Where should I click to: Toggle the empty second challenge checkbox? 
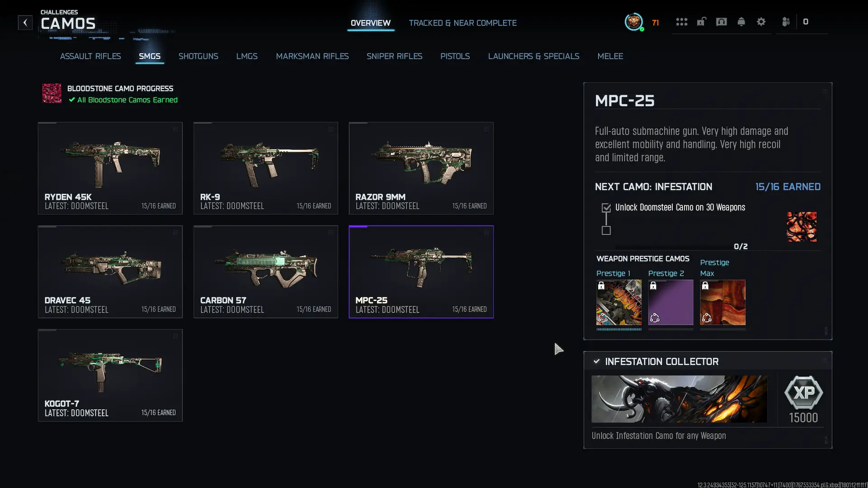[x=606, y=230]
